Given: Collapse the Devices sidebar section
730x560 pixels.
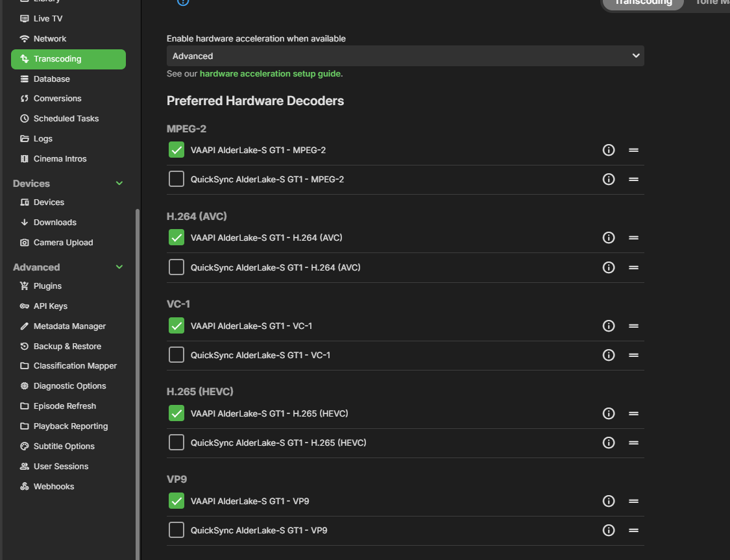Looking at the screenshot, I should 119,184.
